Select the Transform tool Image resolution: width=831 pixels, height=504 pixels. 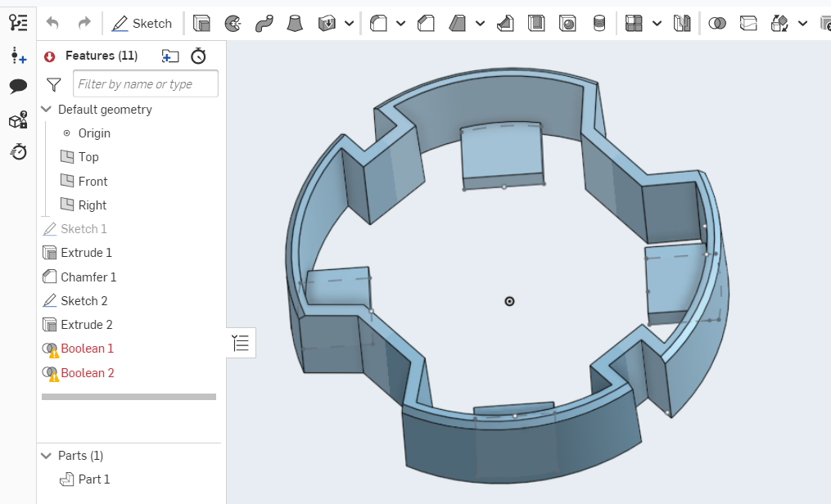click(x=779, y=23)
